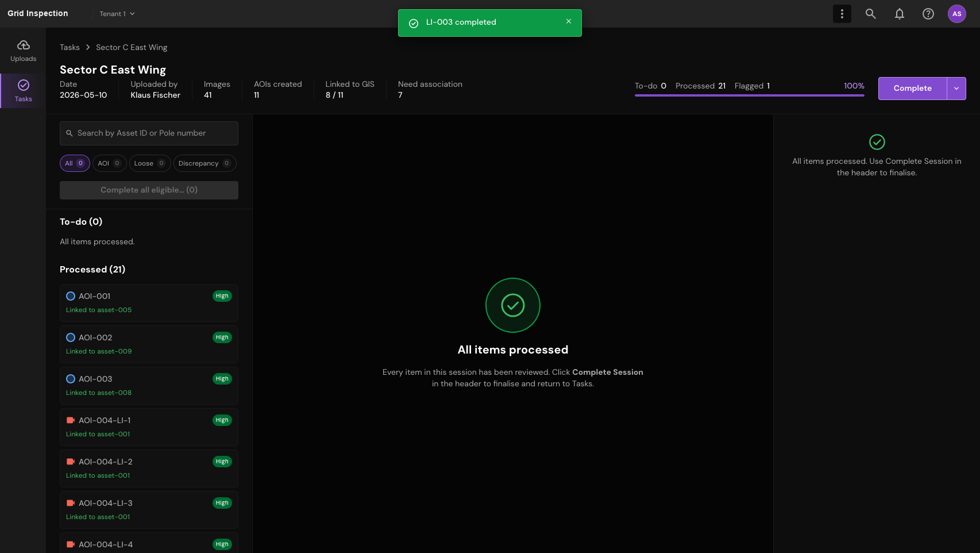The height and width of the screenshot is (553, 980).
Task: Open the AOI-003 processed item
Action: click(x=149, y=386)
